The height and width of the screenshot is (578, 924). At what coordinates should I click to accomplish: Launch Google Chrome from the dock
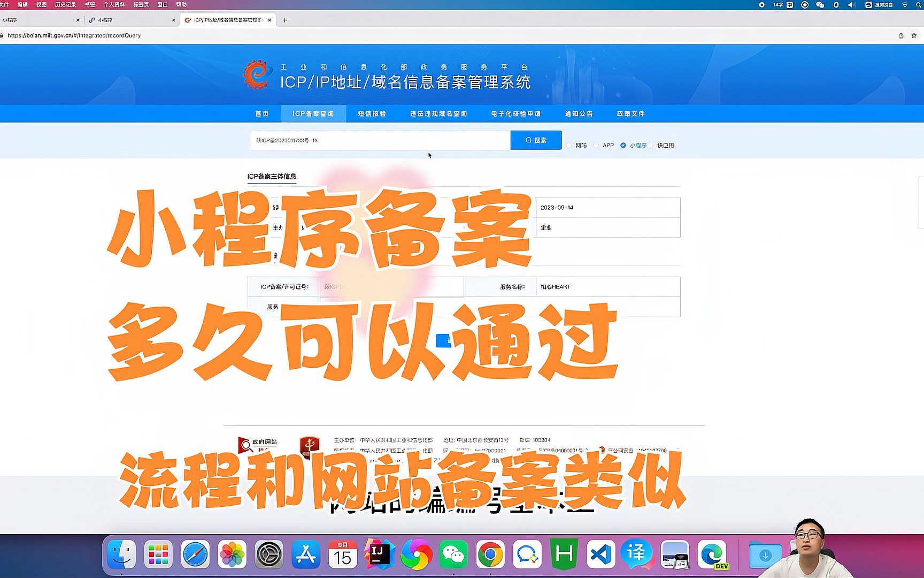[x=490, y=554]
